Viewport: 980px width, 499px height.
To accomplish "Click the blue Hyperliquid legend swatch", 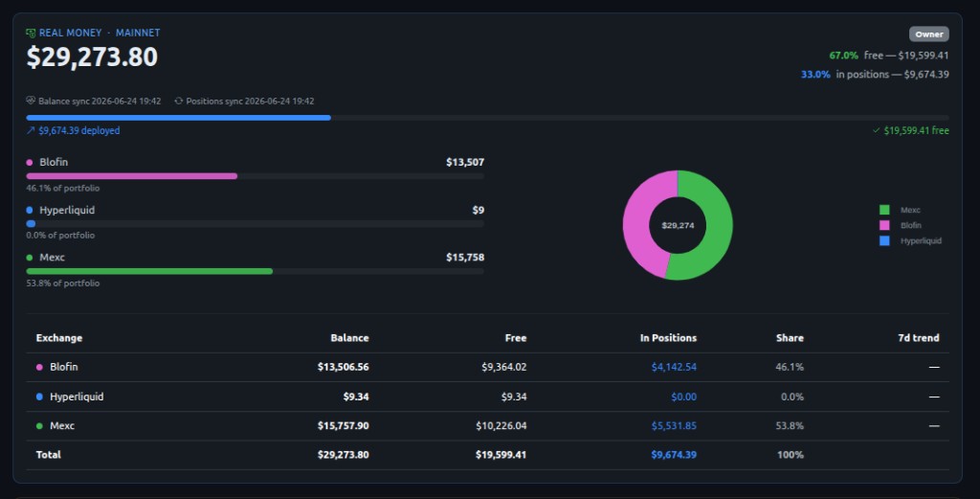I will [884, 240].
